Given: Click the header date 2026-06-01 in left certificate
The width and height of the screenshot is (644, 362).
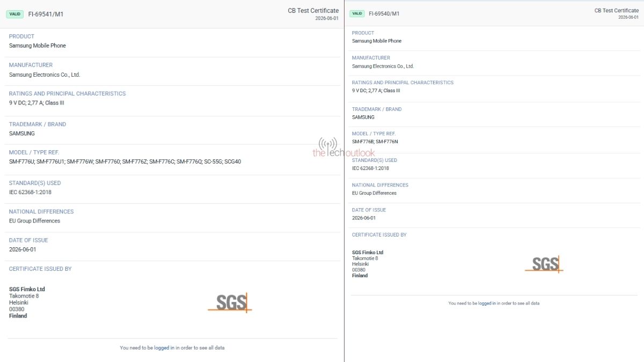Looking at the screenshot, I should [327, 18].
